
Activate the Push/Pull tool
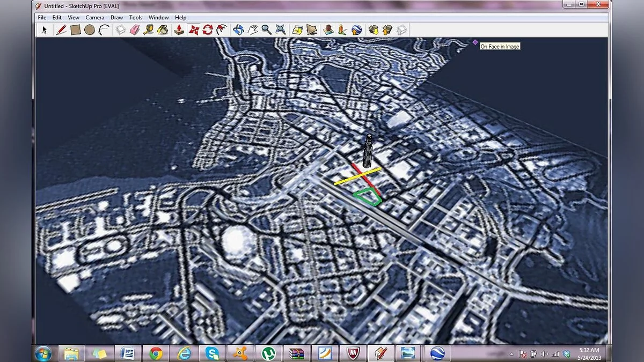point(179,30)
